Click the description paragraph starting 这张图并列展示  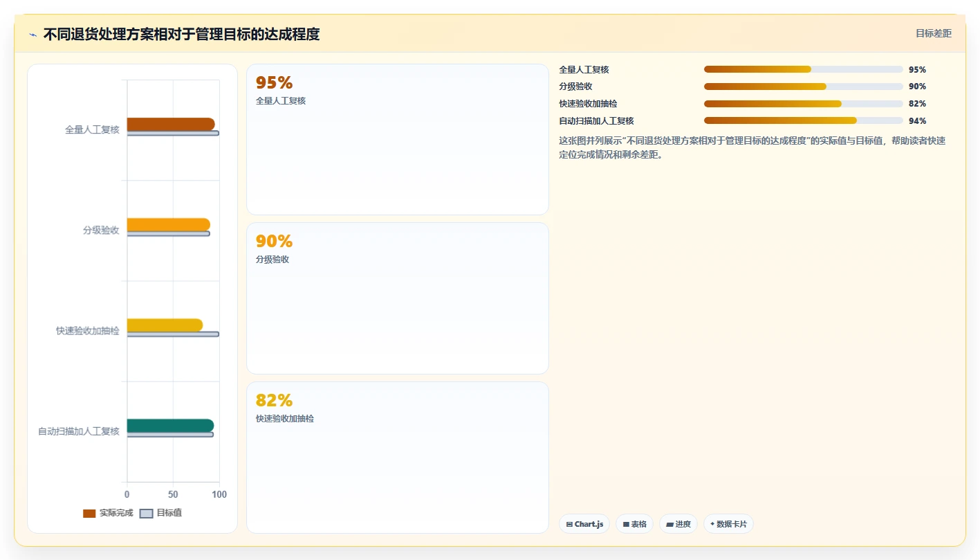tap(752, 147)
